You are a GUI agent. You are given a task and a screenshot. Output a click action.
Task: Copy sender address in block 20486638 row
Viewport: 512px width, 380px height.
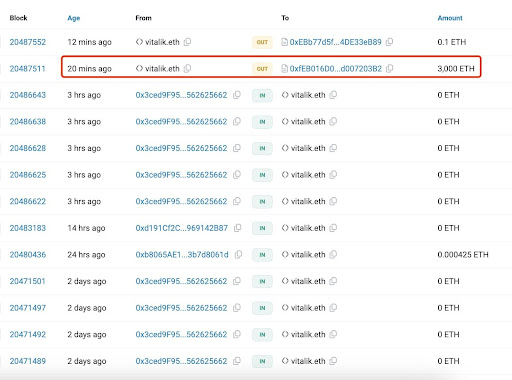(x=237, y=121)
